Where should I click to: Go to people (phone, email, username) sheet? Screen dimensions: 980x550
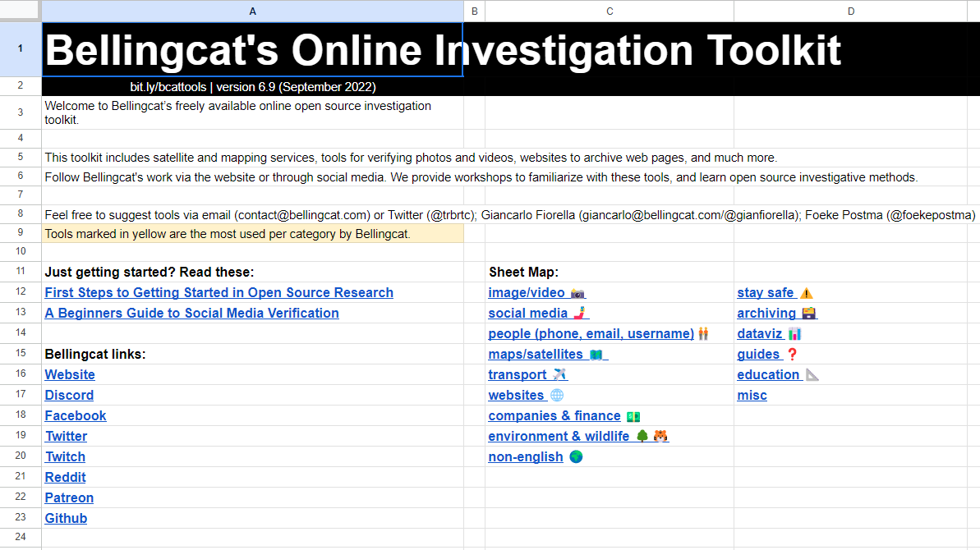point(591,334)
